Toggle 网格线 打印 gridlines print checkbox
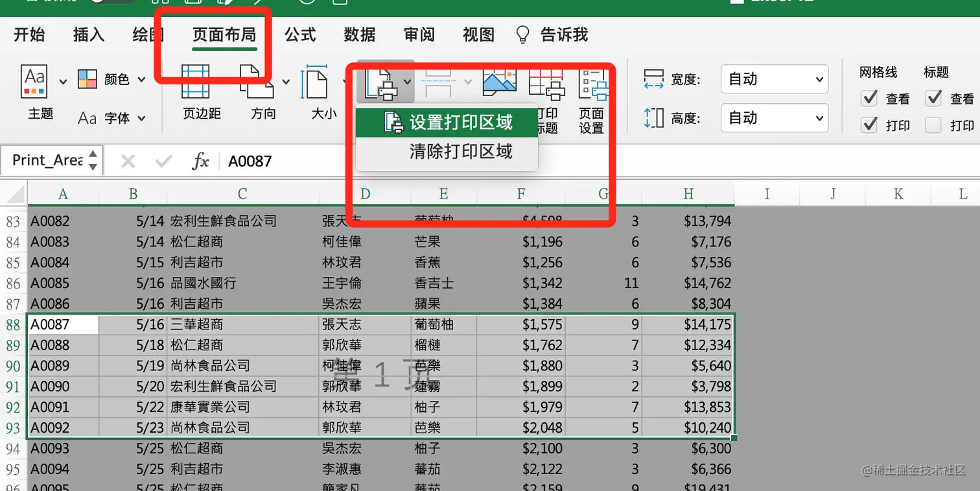This screenshot has width=980, height=491. 869,125
